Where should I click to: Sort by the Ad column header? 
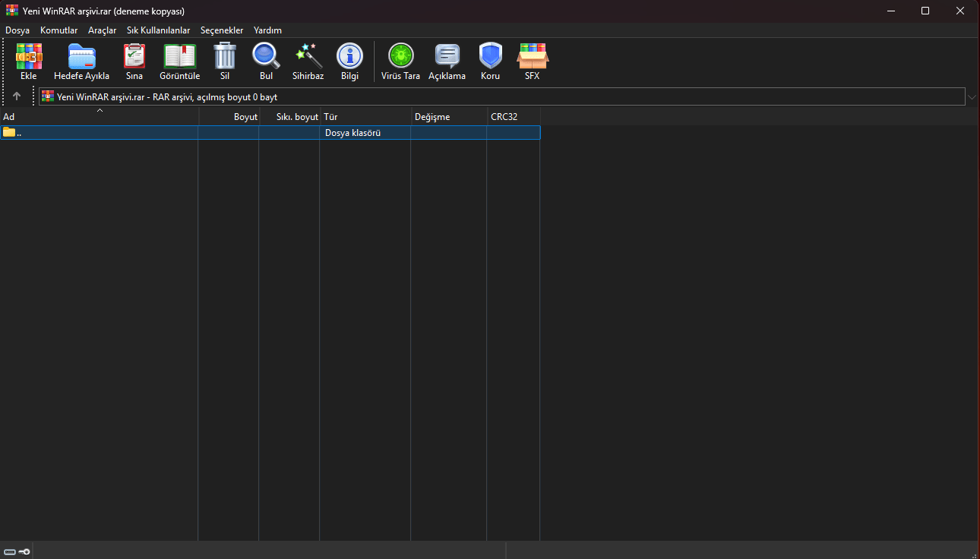pos(100,117)
